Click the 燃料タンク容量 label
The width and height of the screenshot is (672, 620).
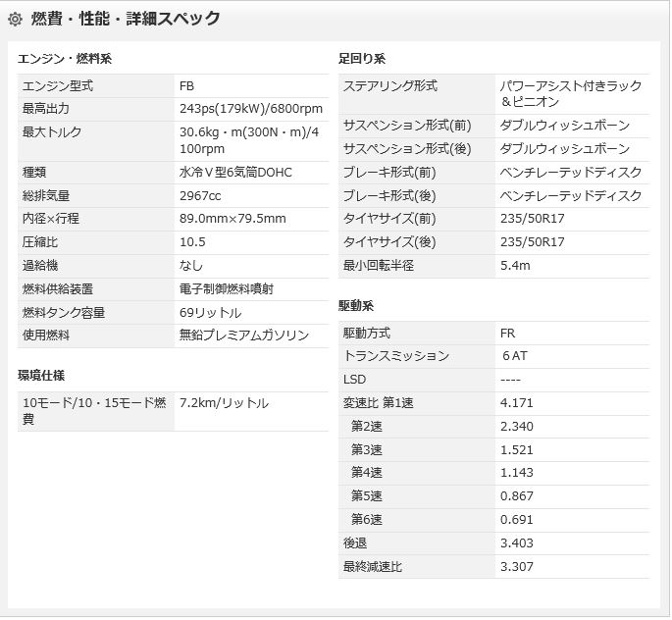tap(64, 313)
